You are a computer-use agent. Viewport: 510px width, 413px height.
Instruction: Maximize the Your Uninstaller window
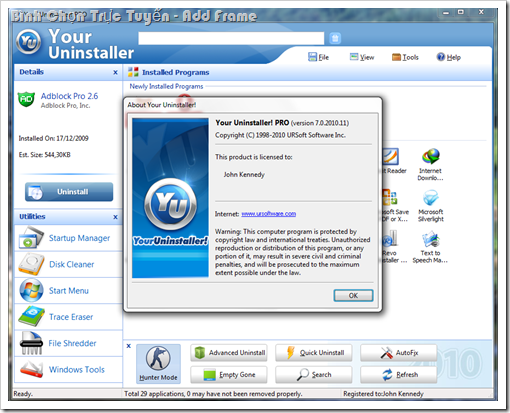(x=461, y=12)
